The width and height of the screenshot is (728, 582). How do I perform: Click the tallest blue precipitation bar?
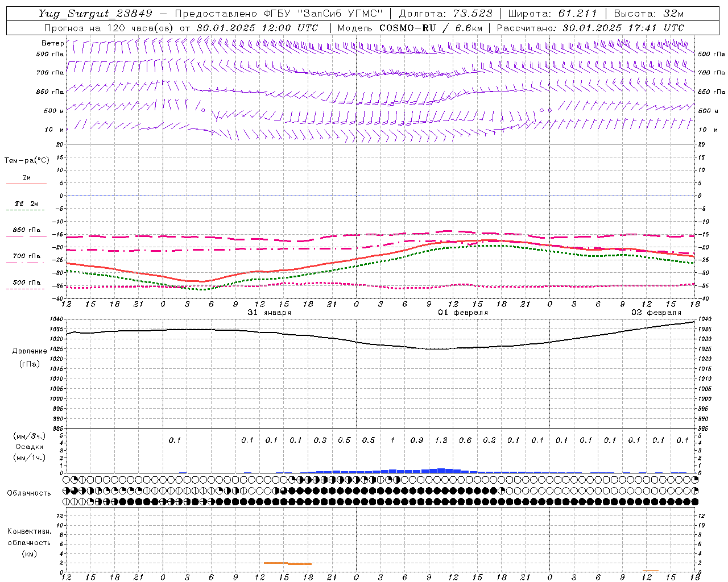441,471
